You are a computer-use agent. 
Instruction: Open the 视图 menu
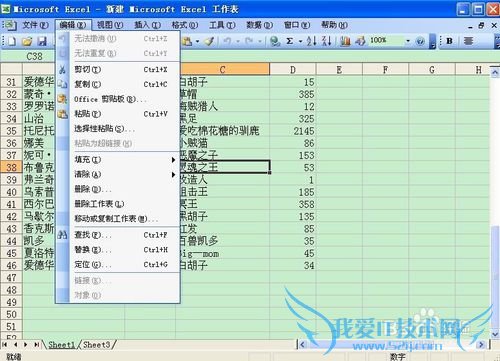(110, 25)
